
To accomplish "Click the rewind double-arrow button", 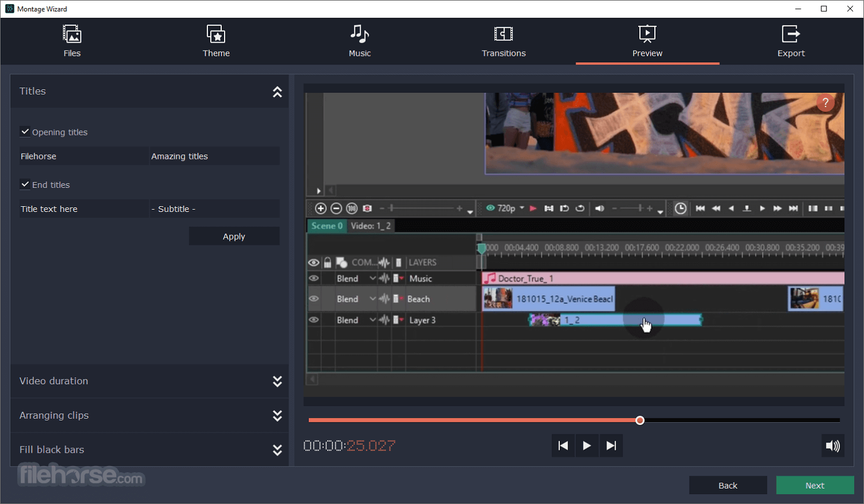I will (x=716, y=209).
